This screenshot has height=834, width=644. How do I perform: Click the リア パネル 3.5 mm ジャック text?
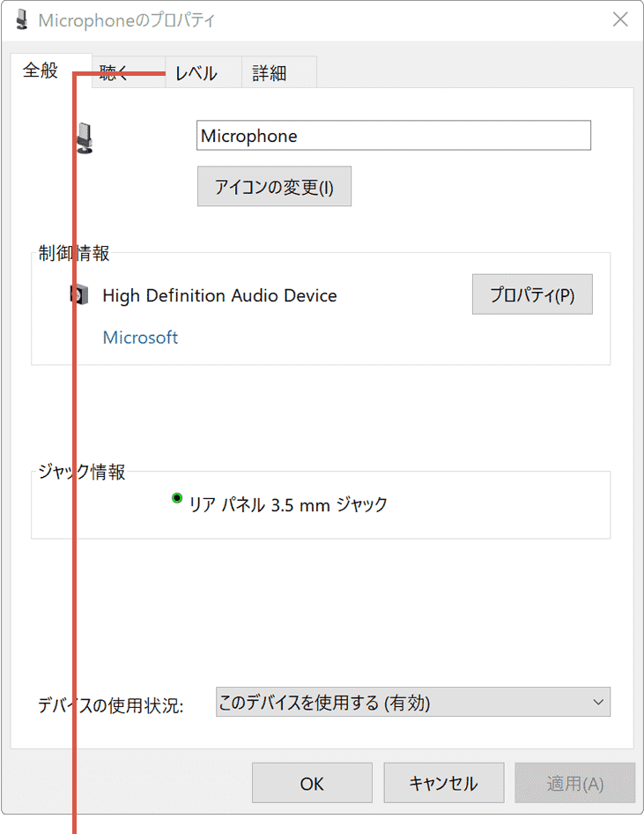tap(288, 505)
